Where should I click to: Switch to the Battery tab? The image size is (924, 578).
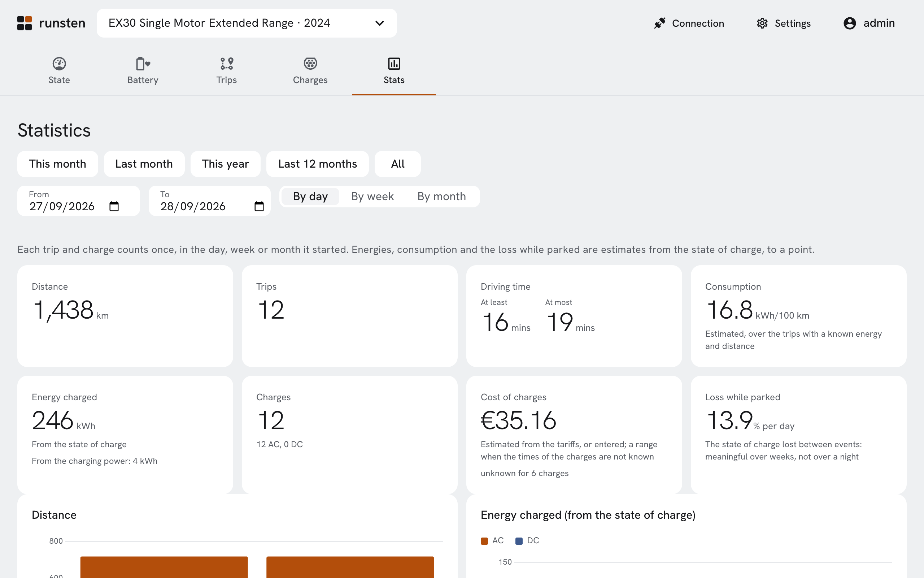point(143,71)
